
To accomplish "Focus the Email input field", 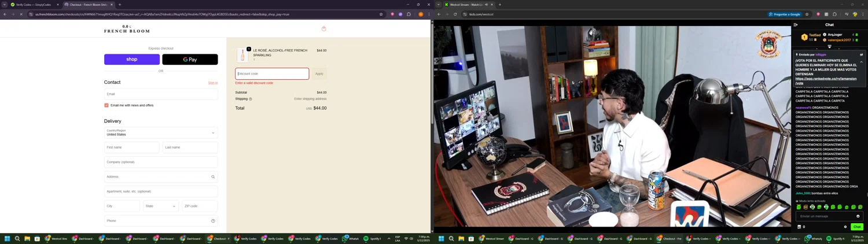I will [161, 94].
